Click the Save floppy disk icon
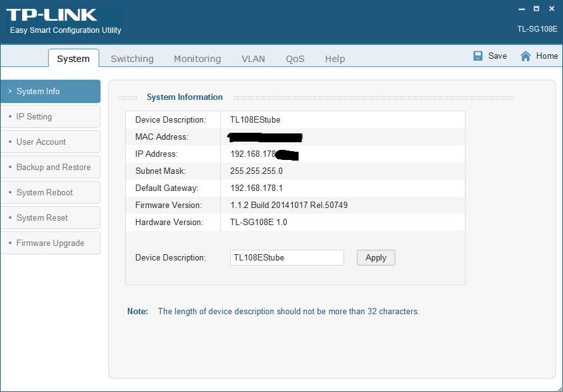 tap(478, 56)
